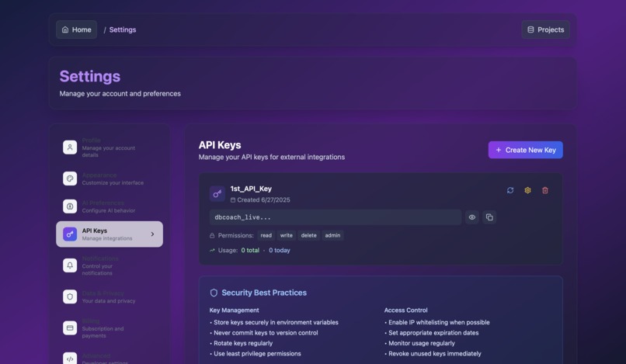
Task: Click 'Access Control' subheading
Action: coord(405,310)
